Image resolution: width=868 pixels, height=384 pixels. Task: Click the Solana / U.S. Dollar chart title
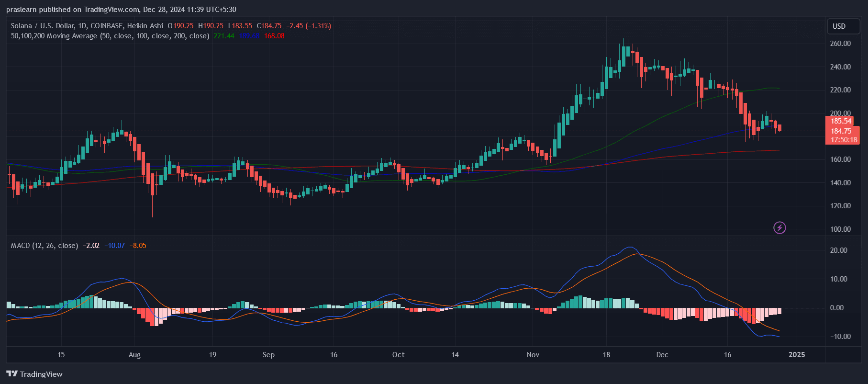click(87, 26)
